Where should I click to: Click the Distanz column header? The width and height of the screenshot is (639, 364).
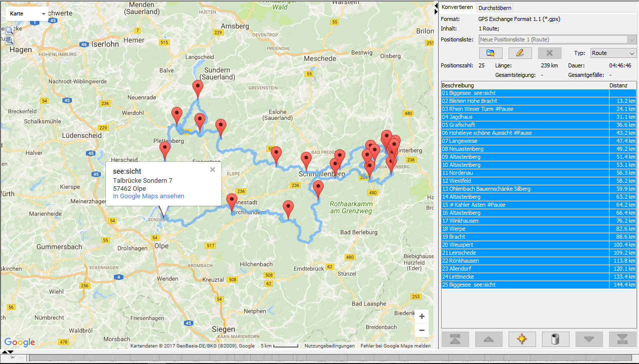pos(622,85)
